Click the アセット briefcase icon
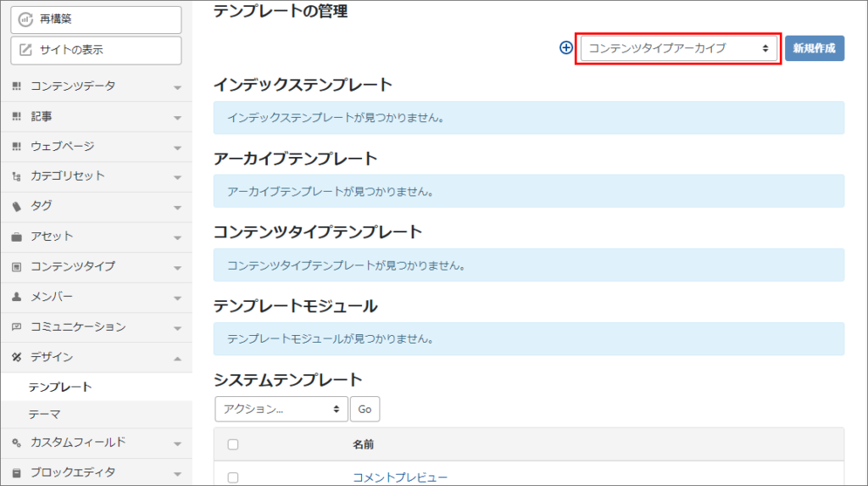The image size is (868, 486). tap(17, 237)
